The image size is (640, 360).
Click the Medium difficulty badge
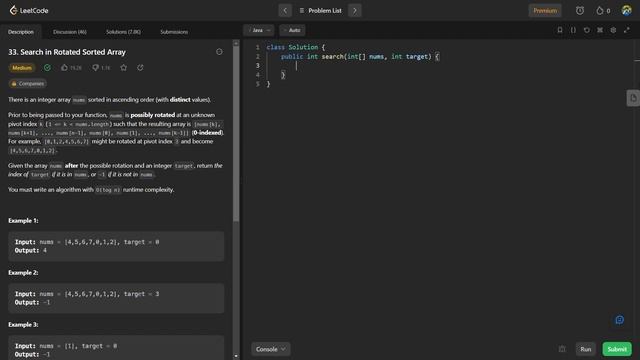click(22, 68)
